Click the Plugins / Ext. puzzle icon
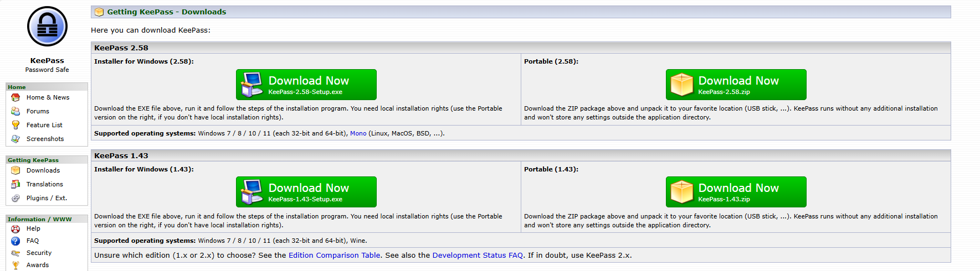The image size is (980, 271). point(16,198)
